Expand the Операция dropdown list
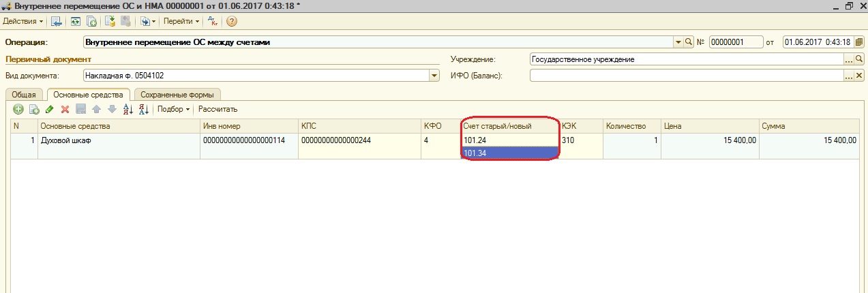 tap(678, 42)
